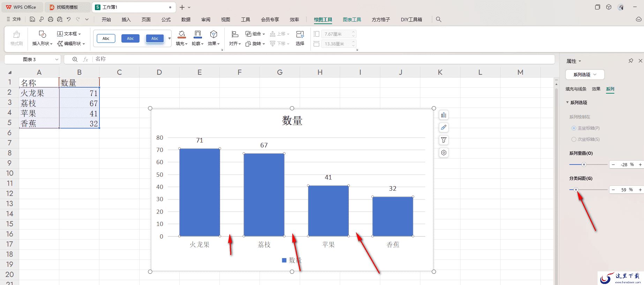Click the chart title 数量
This screenshot has height=285, width=644.
[292, 121]
